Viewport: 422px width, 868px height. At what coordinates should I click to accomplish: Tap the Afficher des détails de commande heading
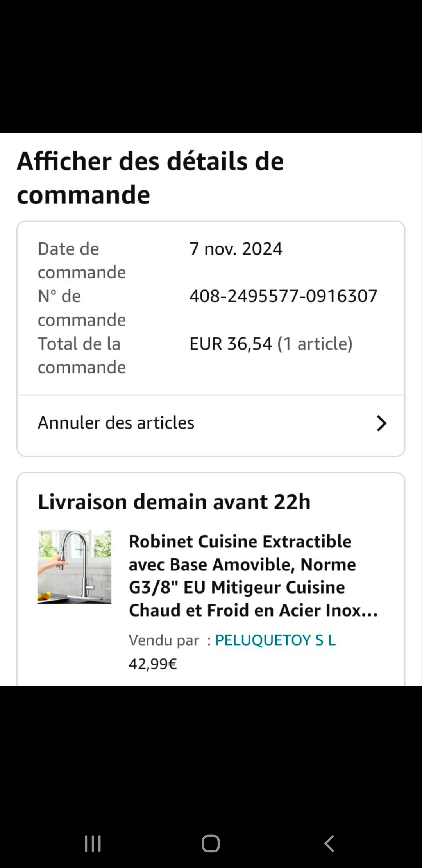tap(150, 178)
